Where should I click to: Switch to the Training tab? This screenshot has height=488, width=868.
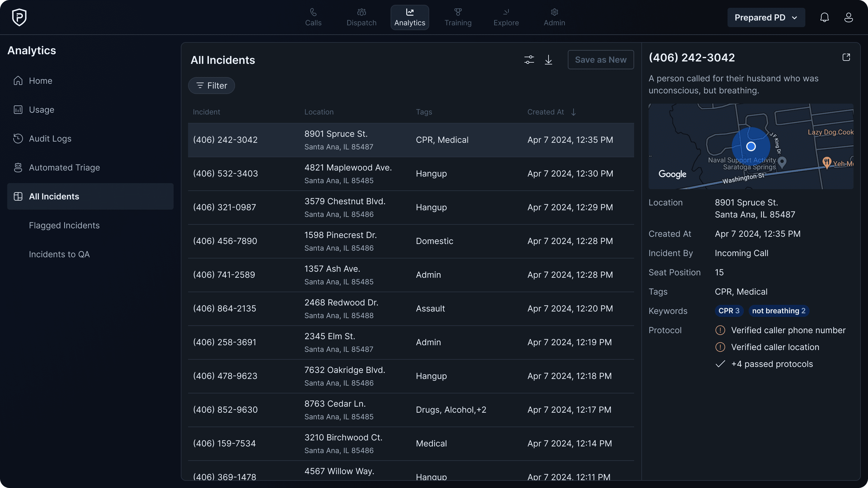tap(458, 17)
